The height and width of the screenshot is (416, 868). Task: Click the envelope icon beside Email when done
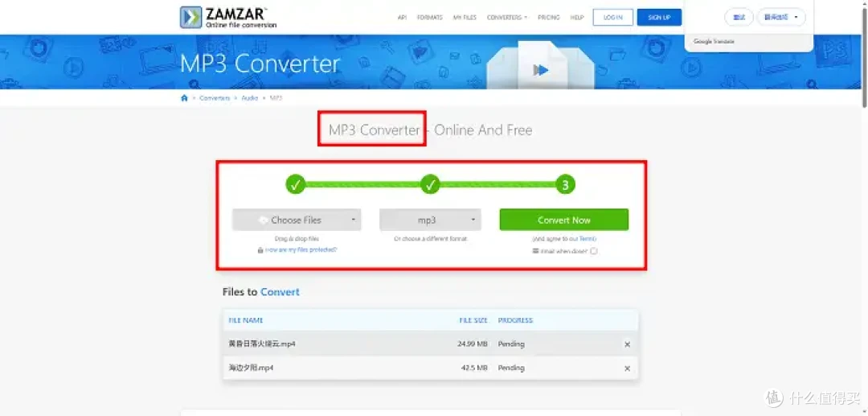[535, 251]
